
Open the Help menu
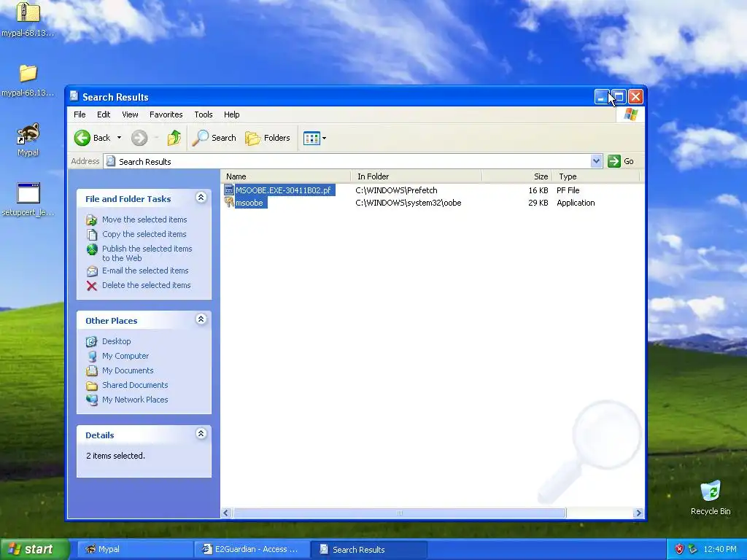point(231,114)
